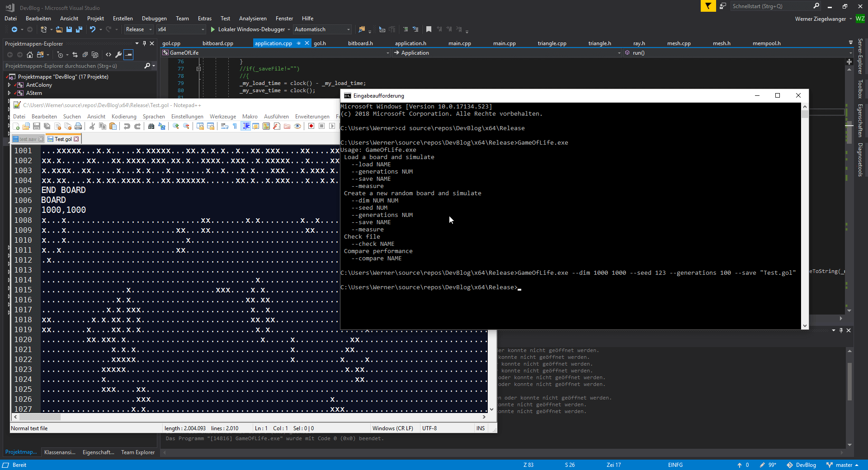Screen dimensions: 868x470
Task: Open the x64 platform dropdown
Action: click(181, 29)
